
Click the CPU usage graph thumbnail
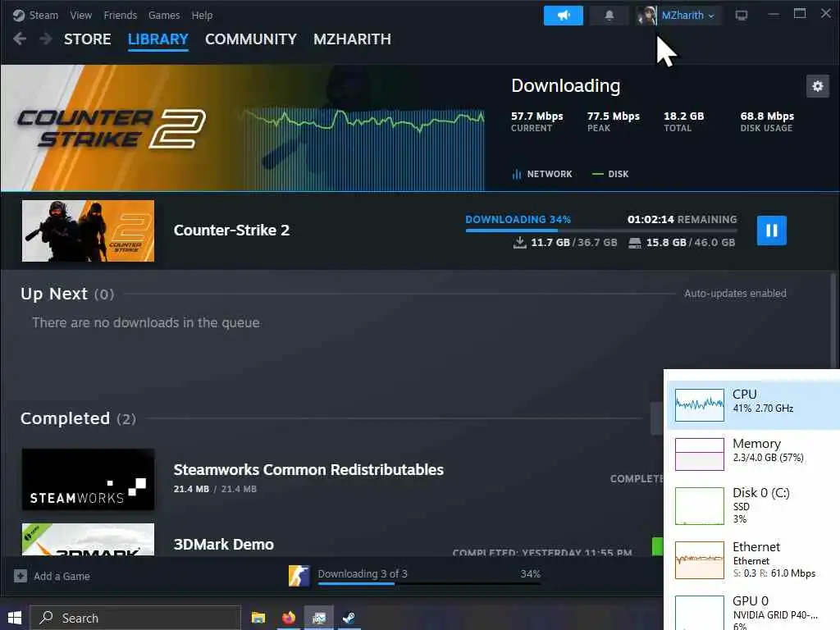click(x=699, y=405)
